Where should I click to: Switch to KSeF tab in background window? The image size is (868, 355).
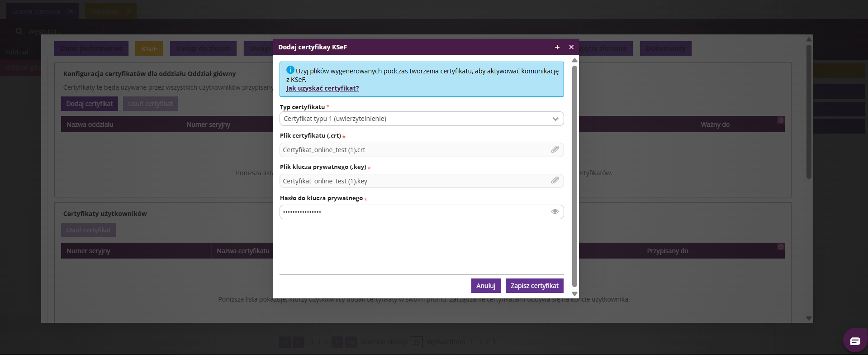coord(149,48)
